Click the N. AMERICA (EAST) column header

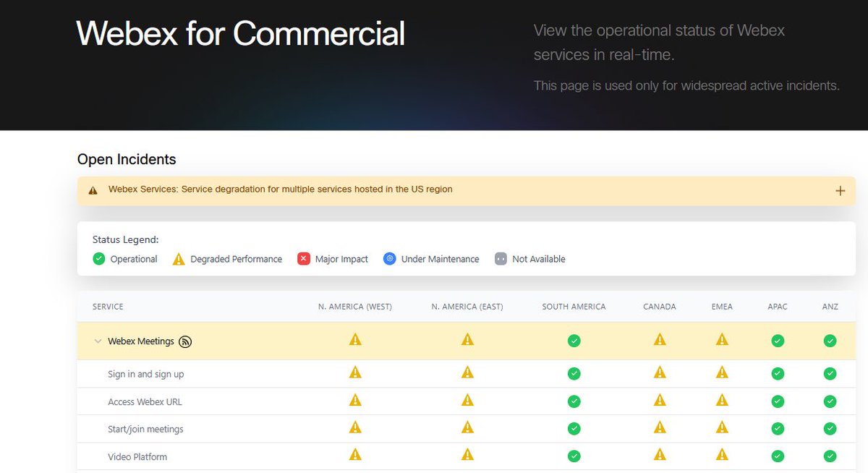[x=467, y=307]
